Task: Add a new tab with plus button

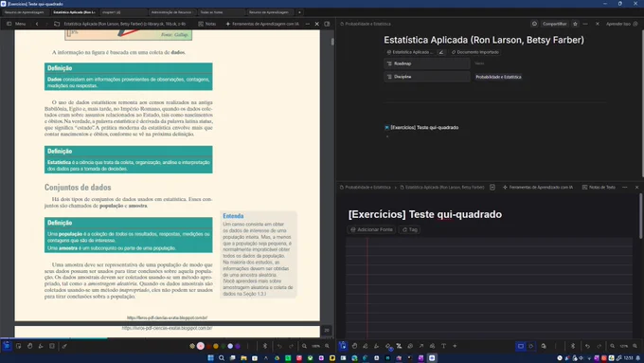Action: coord(299,12)
